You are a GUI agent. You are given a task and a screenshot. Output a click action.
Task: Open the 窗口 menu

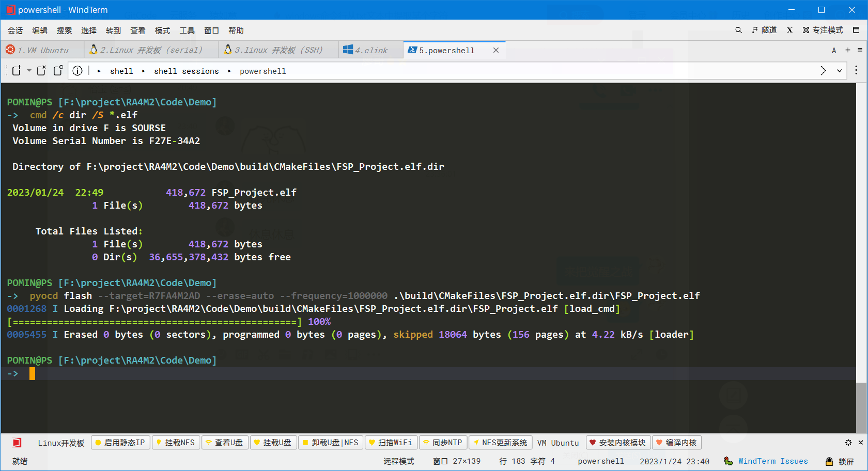211,30
